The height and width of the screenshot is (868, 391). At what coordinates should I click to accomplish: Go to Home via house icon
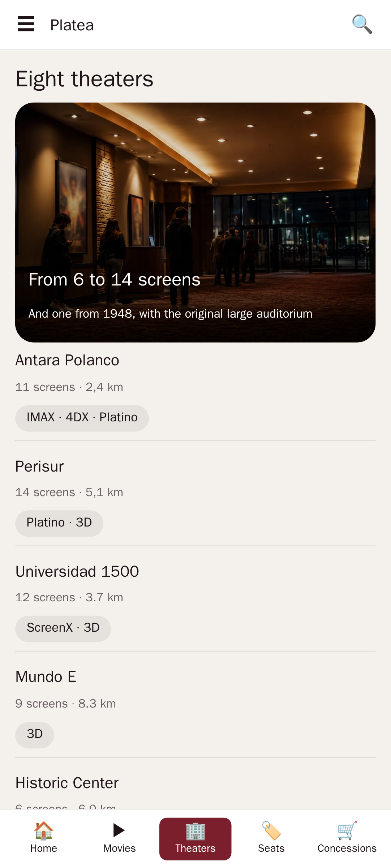pyautogui.click(x=44, y=830)
